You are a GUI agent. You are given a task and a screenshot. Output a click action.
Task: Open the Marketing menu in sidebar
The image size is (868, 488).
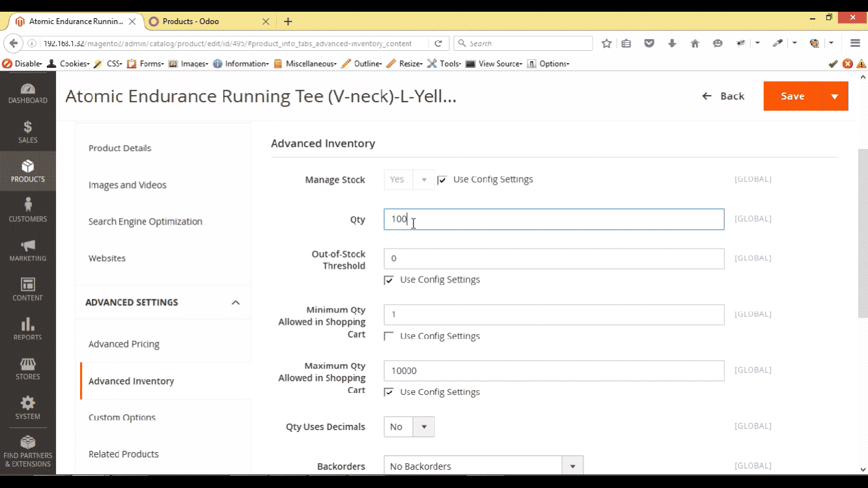click(27, 251)
